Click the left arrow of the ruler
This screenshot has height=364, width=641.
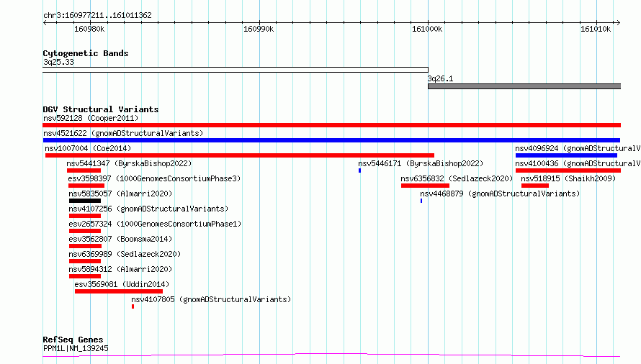(45, 22)
